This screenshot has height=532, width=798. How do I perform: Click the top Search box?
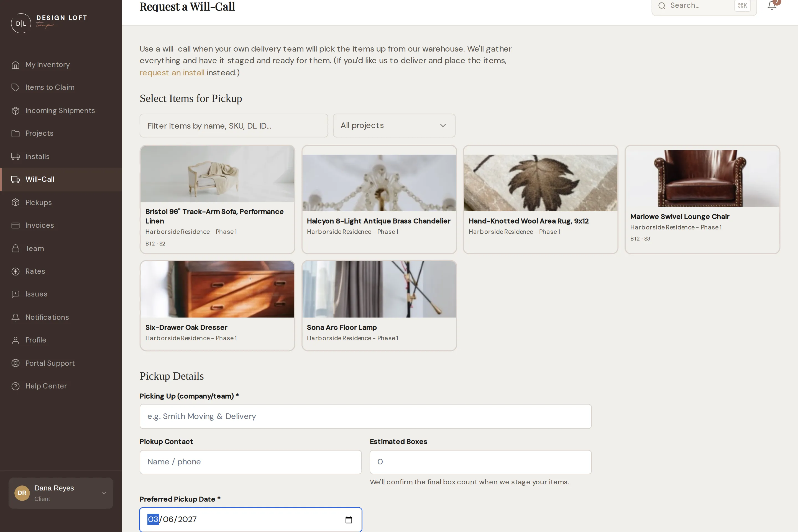(704, 6)
